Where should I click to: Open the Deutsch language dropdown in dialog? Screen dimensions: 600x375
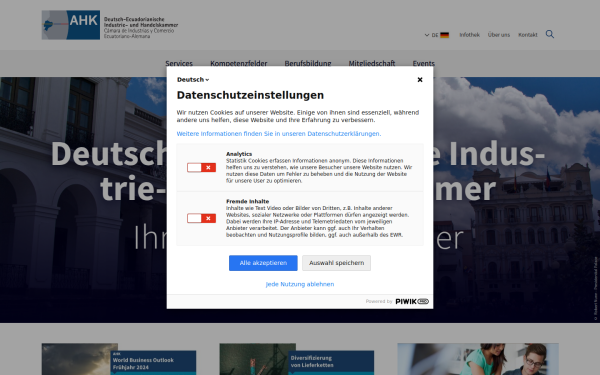[193, 80]
